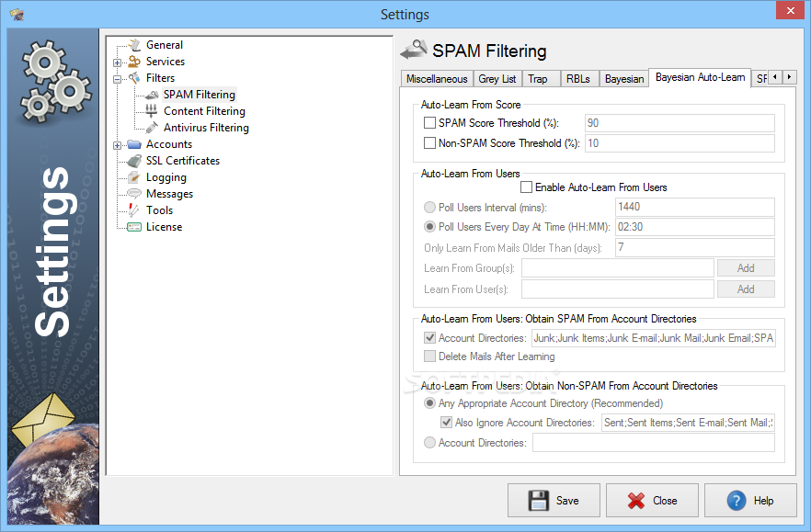Image resolution: width=811 pixels, height=532 pixels.
Task: Click the General tree item icon
Action: 134,45
